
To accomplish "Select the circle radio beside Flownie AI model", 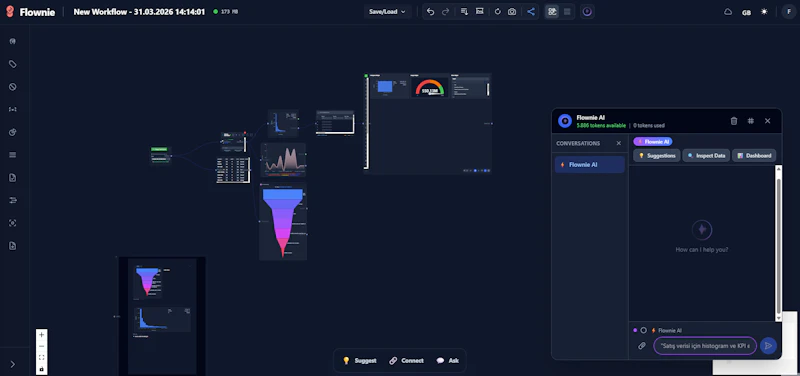I will (643, 331).
